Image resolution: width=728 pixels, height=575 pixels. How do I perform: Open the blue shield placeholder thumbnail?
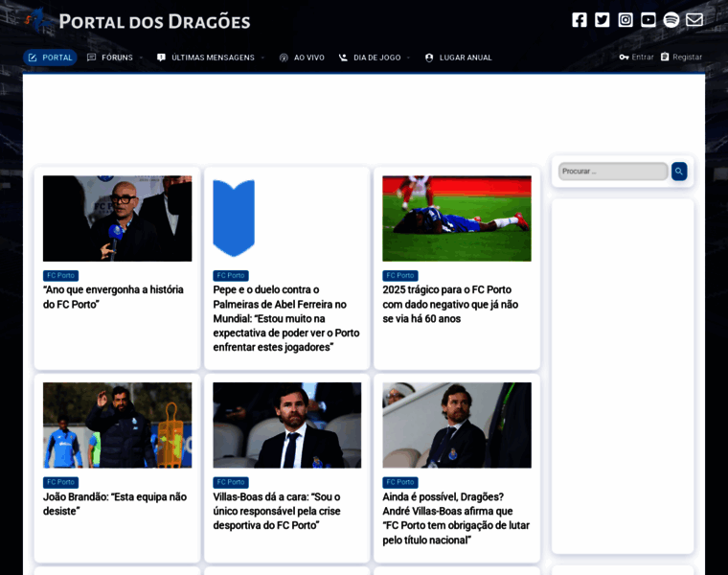coord(234,218)
